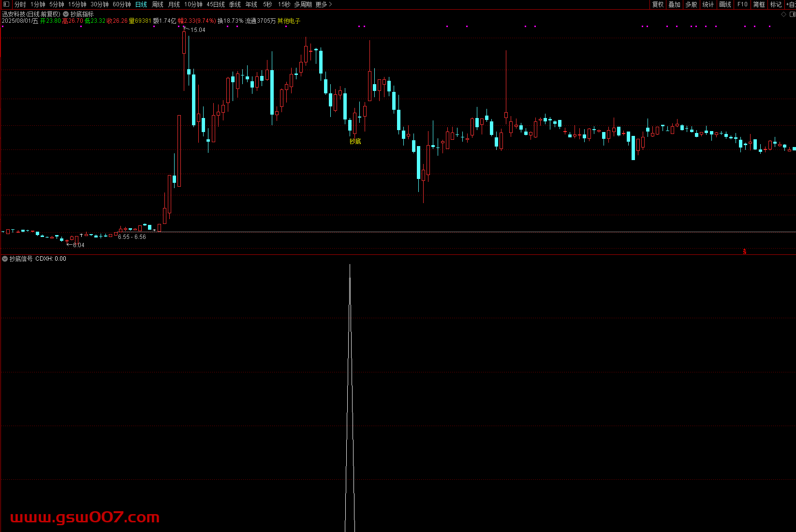Click the 抄底信号 sub-chart title
The height and width of the screenshot is (532, 796).
[x=21, y=259]
